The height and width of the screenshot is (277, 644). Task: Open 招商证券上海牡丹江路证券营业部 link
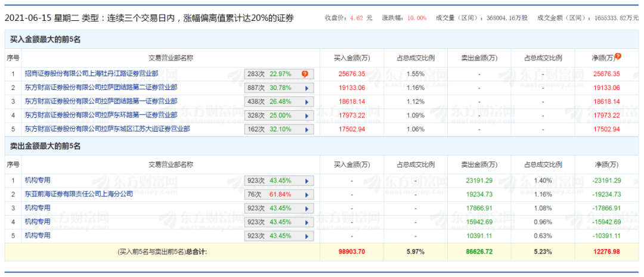pyautogui.click(x=91, y=74)
